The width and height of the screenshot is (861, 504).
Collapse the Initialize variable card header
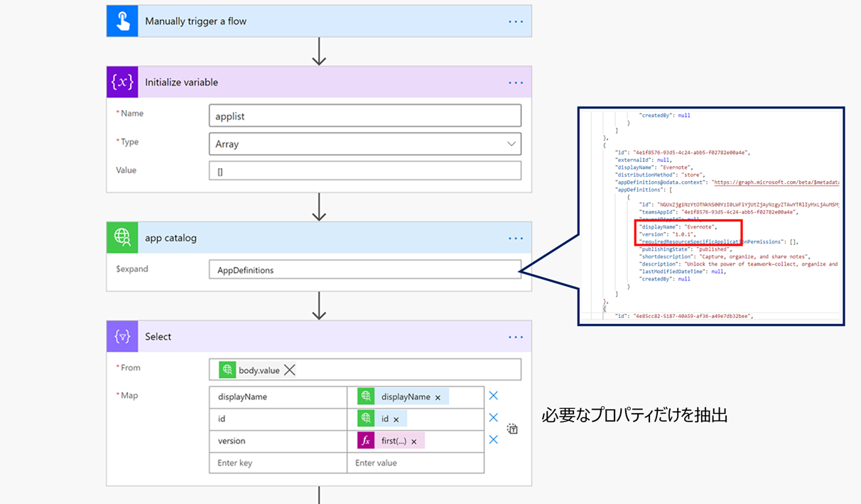[x=319, y=82]
